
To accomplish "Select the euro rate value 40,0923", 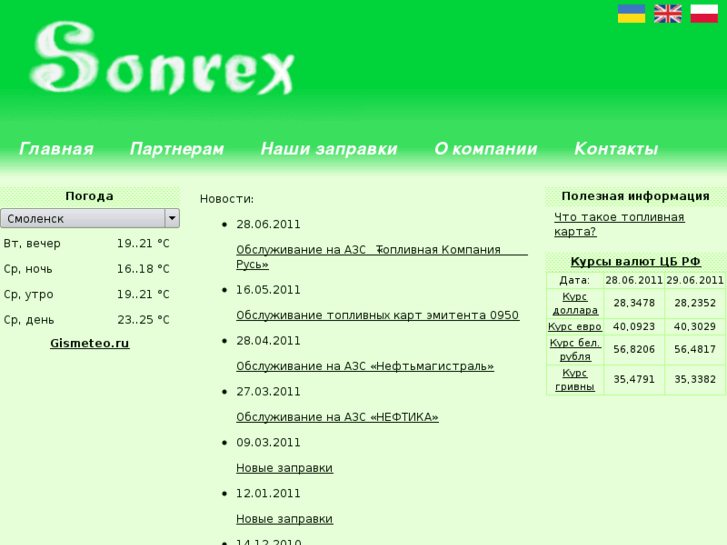I will [634, 327].
